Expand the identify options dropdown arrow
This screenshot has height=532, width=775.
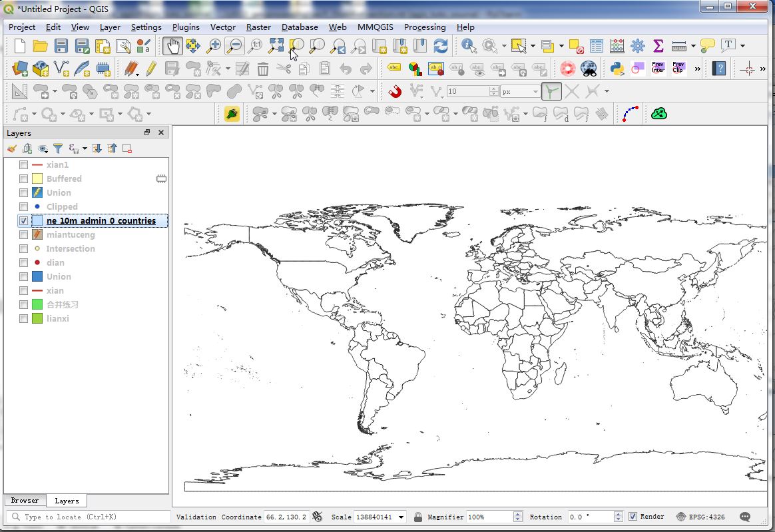tap(503, 46)
